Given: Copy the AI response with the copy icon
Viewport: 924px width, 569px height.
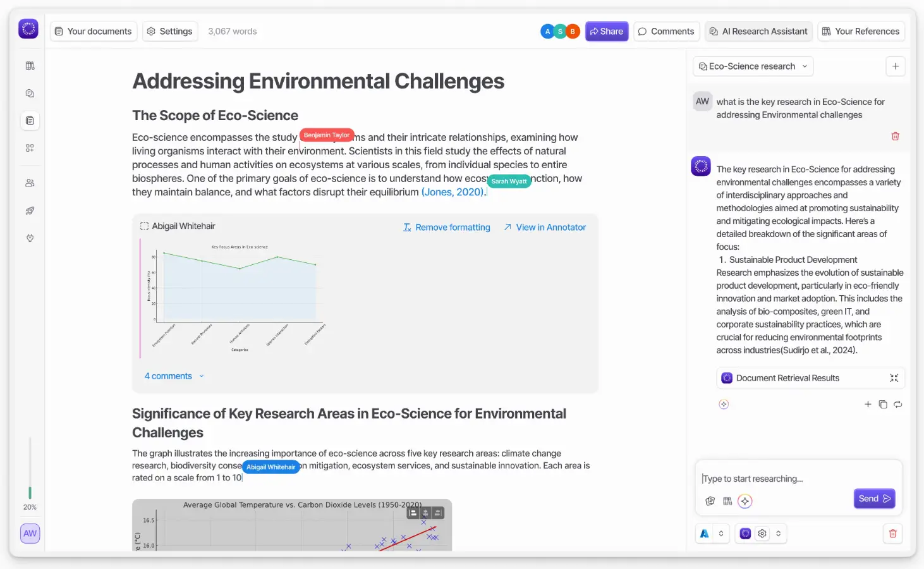Looking at the screenshot, I should (883, 404).
